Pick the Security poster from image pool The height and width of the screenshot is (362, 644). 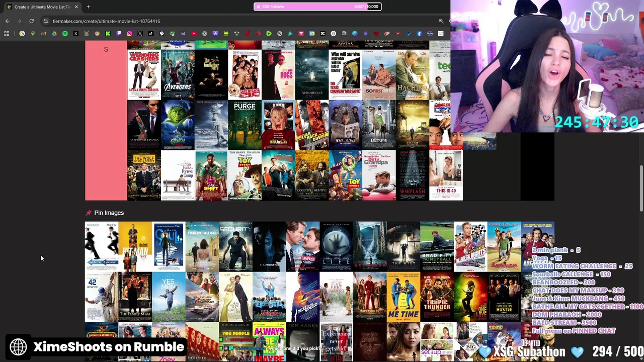pos(235,246)
